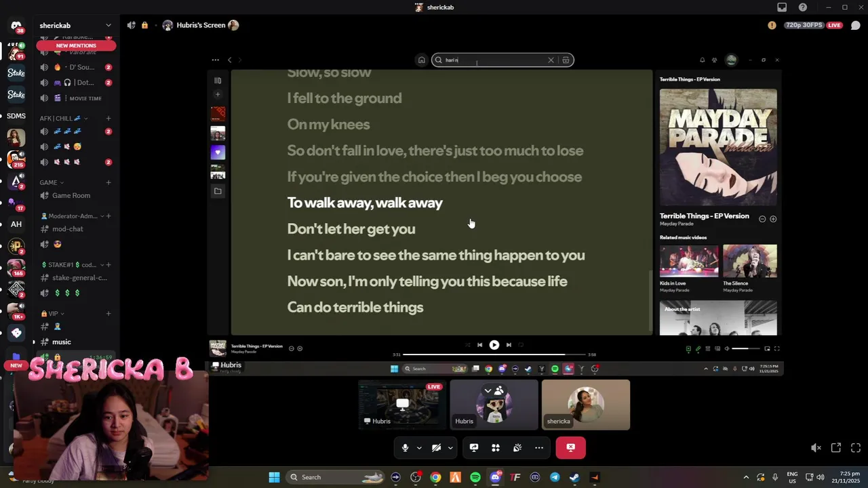Open Discord call more options
This screenshot has width=868, height=488.
click(x=539, y=447)
